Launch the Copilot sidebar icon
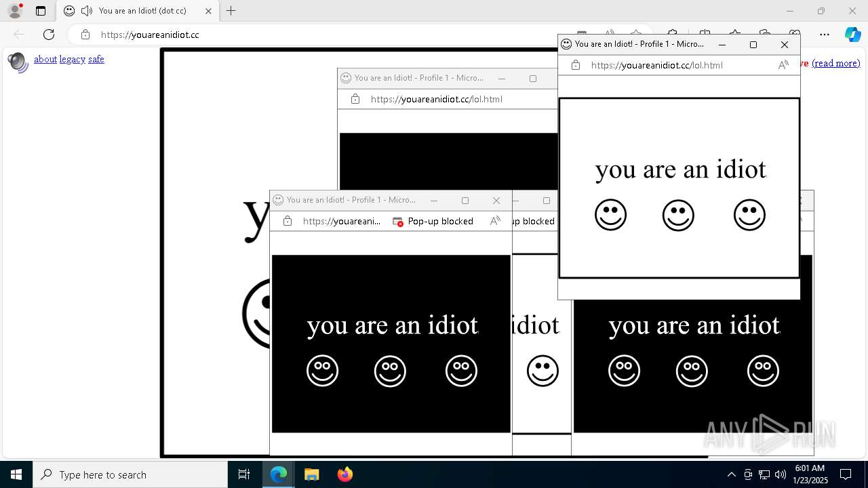 coord(852,35)
